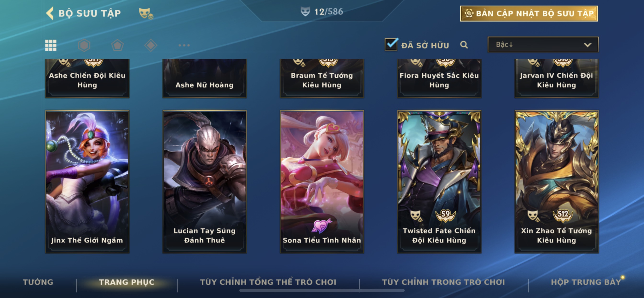Open Tùy Chỉnh Trong Trò Chơi tab
Screen dimensions: 644x298
click(443, 282)
